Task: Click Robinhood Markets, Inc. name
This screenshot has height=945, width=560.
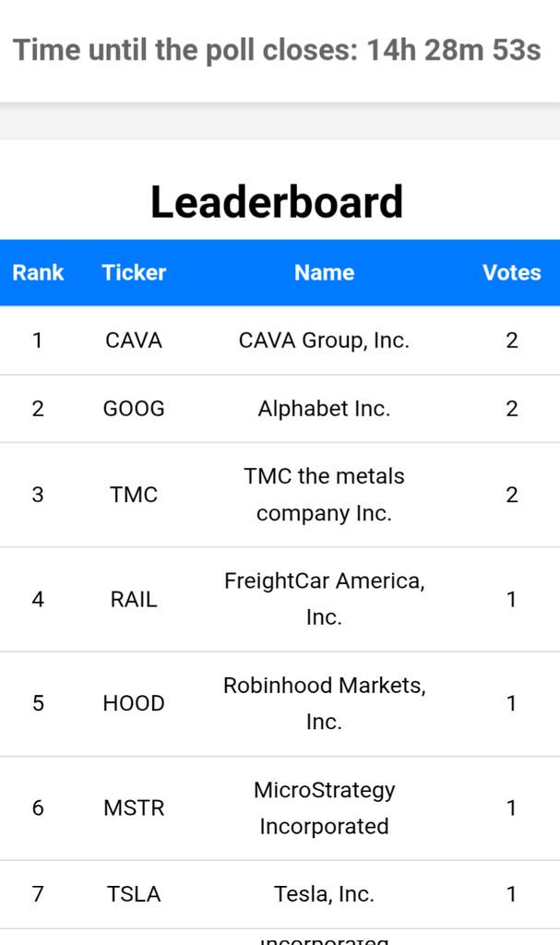Action: (x=325, y=703)
